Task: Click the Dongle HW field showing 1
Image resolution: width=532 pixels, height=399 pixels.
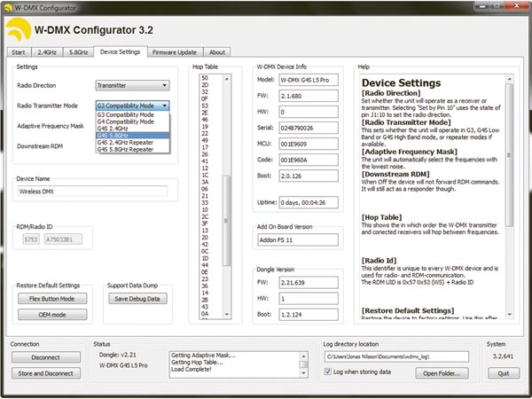Action: 309,299
